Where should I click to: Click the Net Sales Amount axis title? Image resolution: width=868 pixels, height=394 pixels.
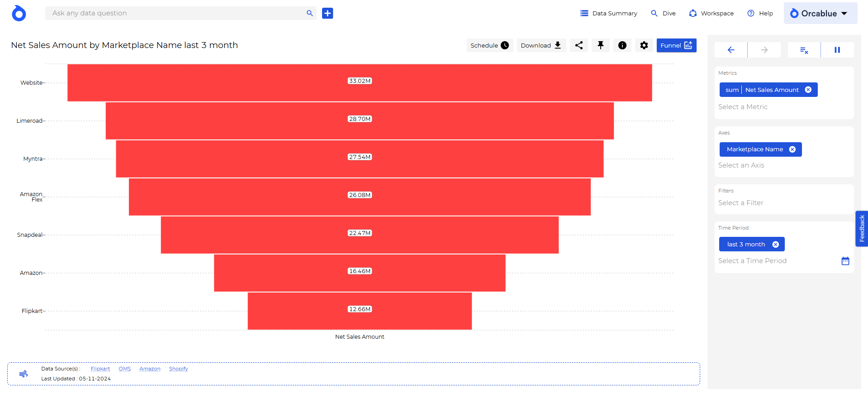pyautogui.click(x=360, y=337)
